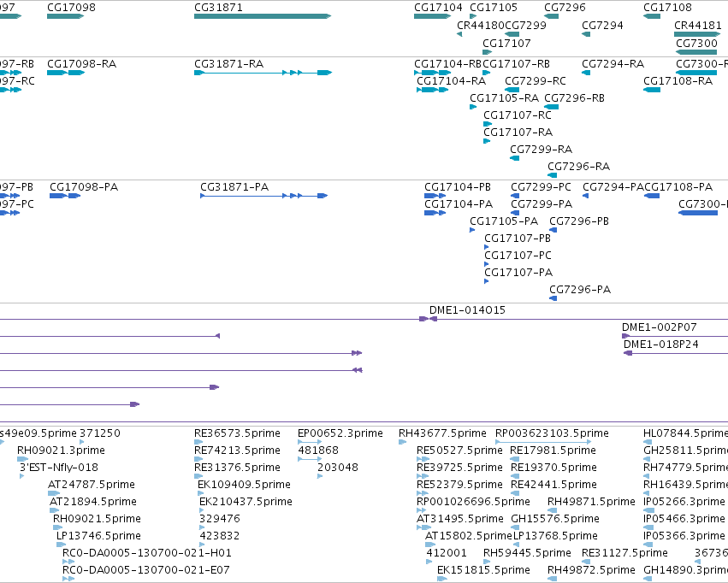Select the CG17105-PA label
The height and width of the screenshot is (583, 728).
point(504,221)
